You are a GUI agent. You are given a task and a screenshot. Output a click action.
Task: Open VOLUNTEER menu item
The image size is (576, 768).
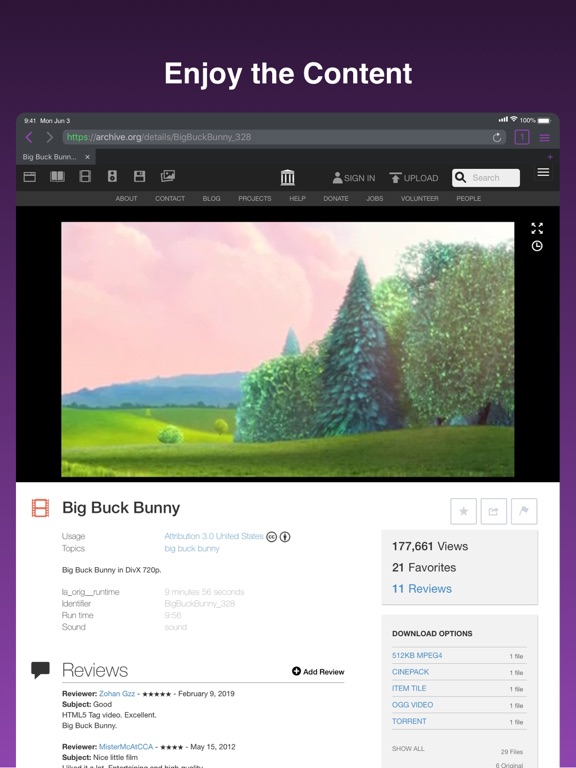pos(420,198)
